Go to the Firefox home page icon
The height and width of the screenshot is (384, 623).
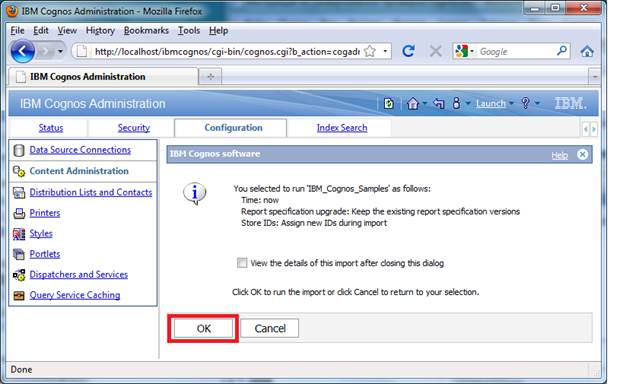[x=587, y=51]
